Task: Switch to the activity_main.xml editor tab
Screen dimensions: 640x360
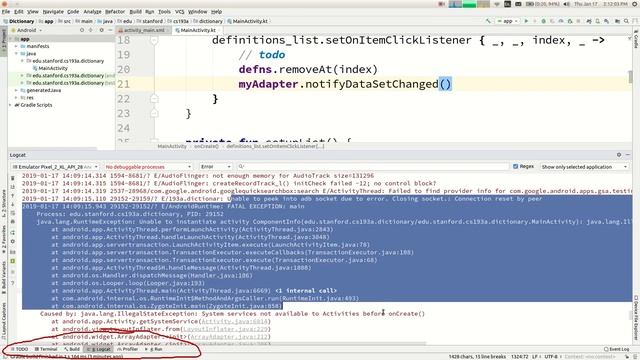Action: point(143,30)
